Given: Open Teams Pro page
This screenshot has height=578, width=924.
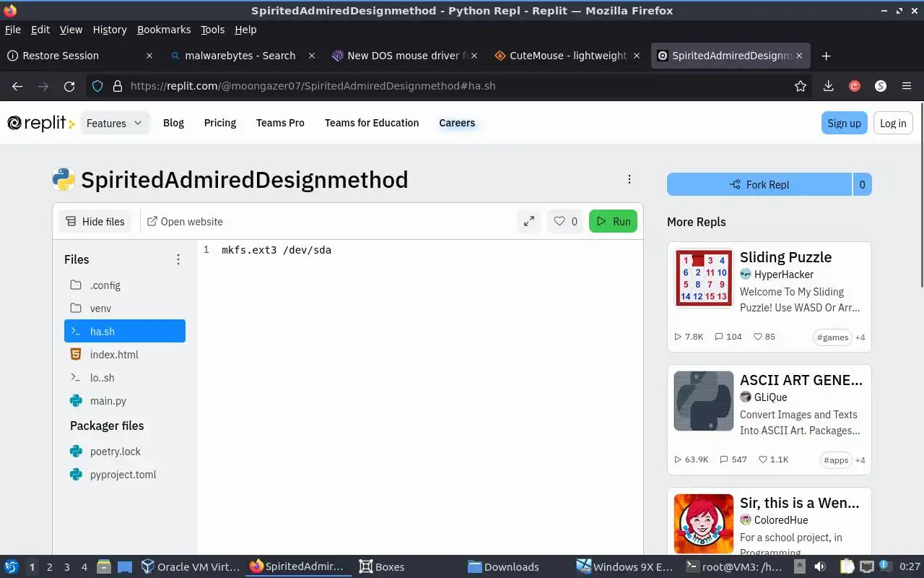Looking at the screenshot, I should [280, 123].
